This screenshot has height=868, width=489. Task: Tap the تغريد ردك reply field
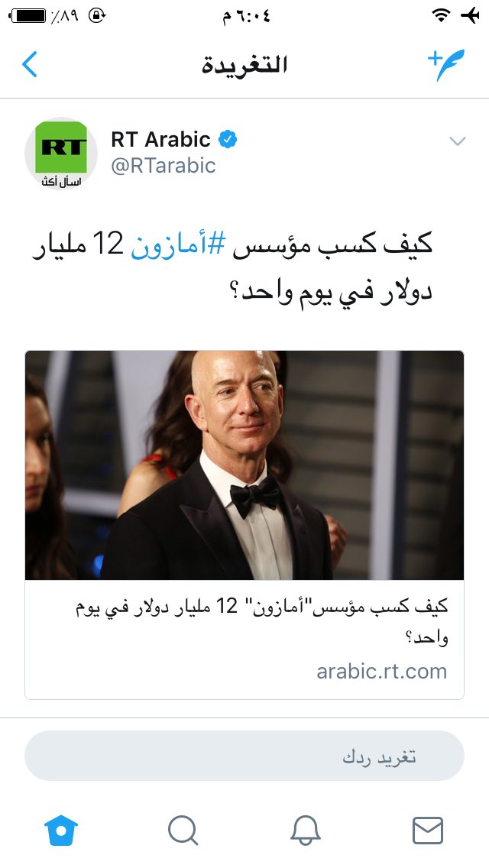point(244,756)
